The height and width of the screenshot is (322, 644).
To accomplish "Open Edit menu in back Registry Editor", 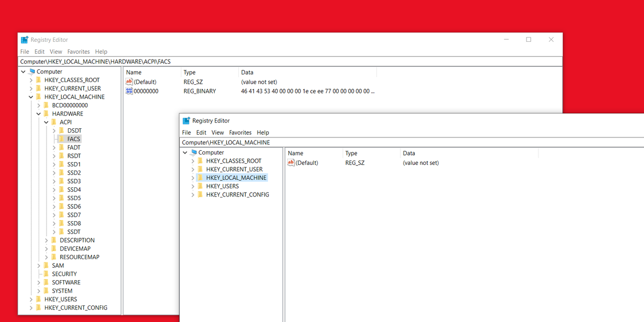I will pos(40,52).
